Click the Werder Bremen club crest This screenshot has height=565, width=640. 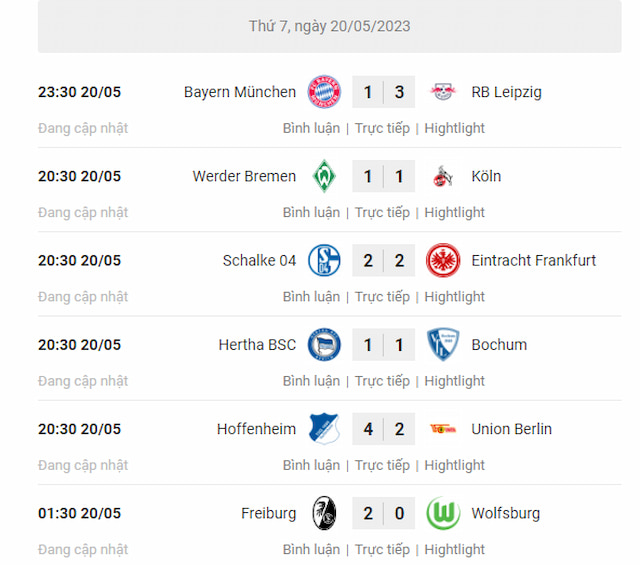[x=324, y=176]
